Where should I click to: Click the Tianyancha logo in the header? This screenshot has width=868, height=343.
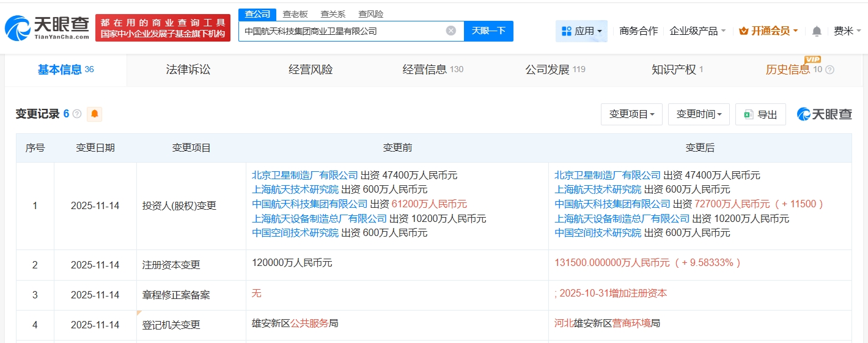pyautogui.click(x=46, y=28)
